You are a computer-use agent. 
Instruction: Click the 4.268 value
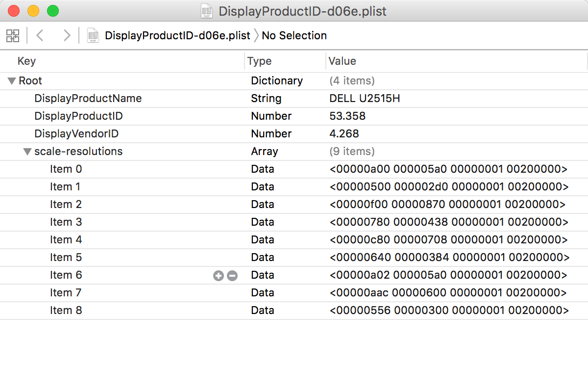point(344,134)
